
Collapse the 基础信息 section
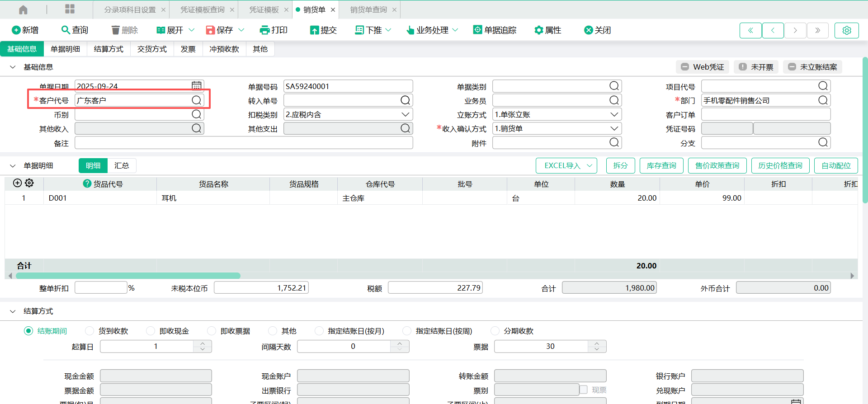[x=13, y=67]
